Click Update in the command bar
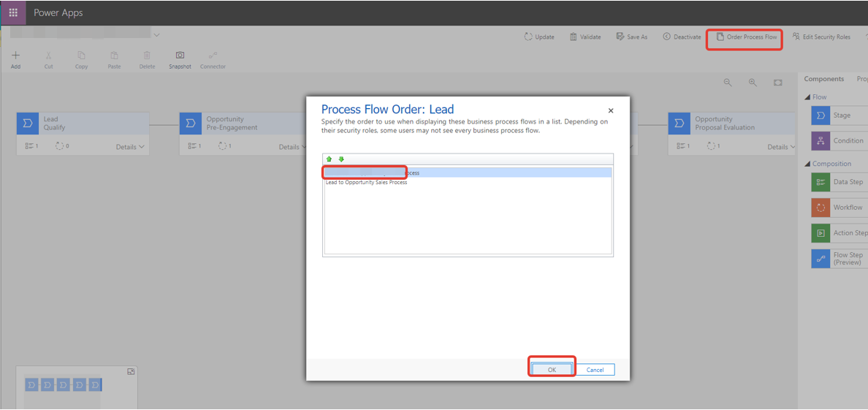Viewport: 868px width, 410px height. [539, 37]
